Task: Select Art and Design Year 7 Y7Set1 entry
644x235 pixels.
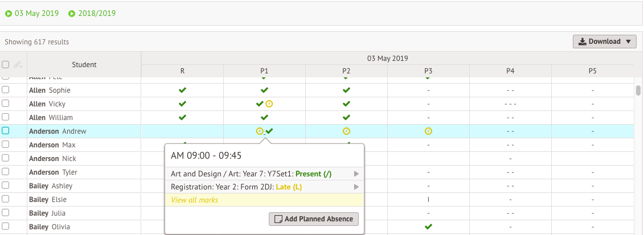Action: pyautogui.click(x=264, y=174)
